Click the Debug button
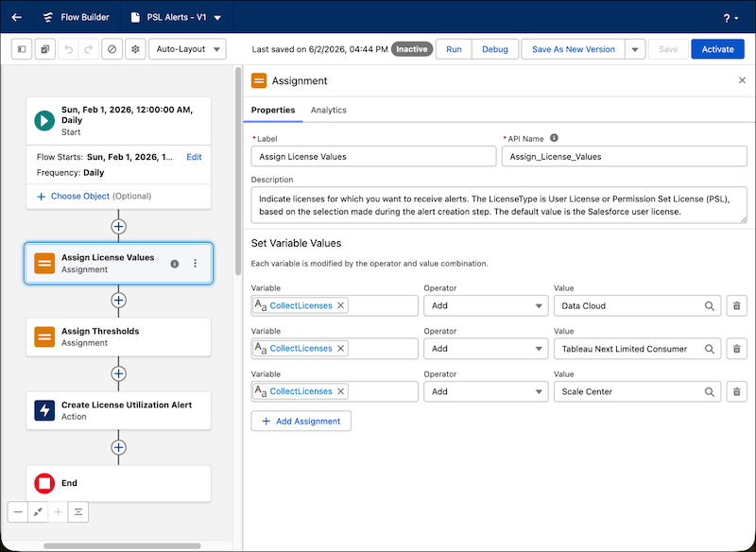 point(494,49)
